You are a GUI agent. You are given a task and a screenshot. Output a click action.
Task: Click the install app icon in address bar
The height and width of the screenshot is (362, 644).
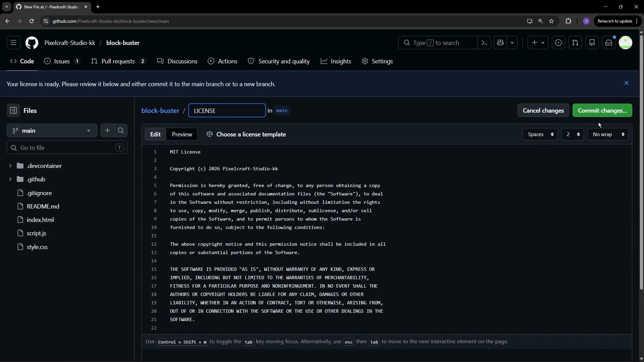point(530,21)
